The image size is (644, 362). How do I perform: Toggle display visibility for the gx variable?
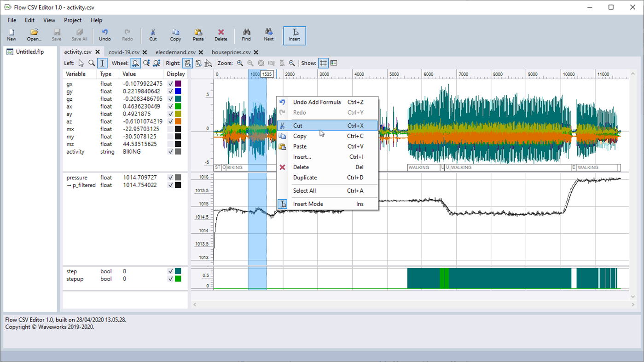pos(170,84)
